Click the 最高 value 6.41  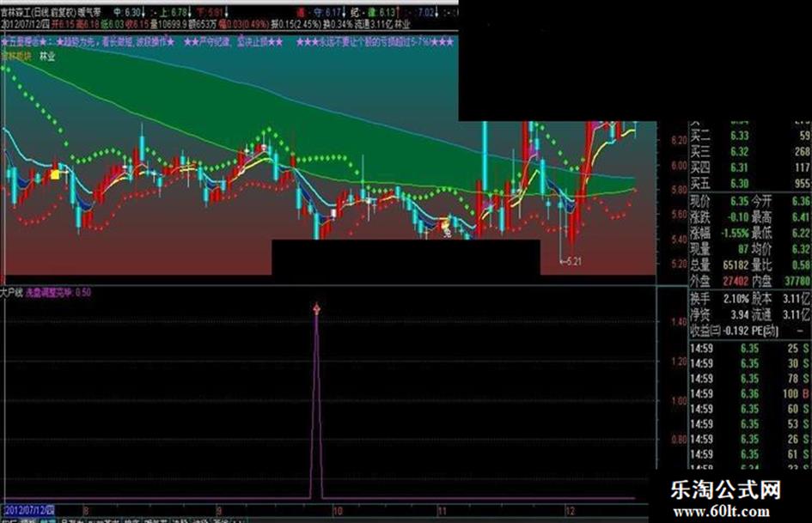(x=801, y=217)
